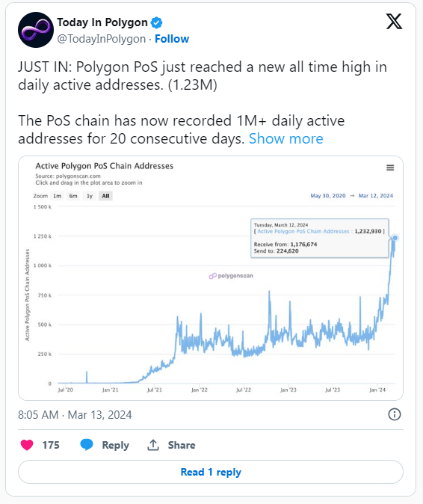Click the X logo icon
Image resolution: width=423 pixels, height=504 pixels.
[x=394, y=22]
